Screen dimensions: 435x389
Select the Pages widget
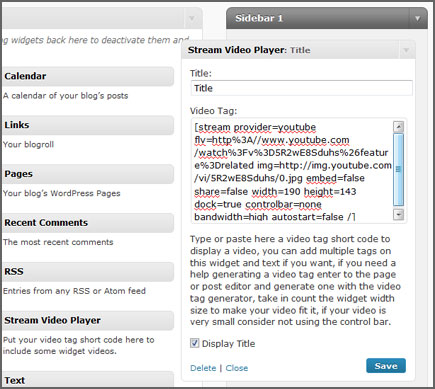tap(88, 174)
